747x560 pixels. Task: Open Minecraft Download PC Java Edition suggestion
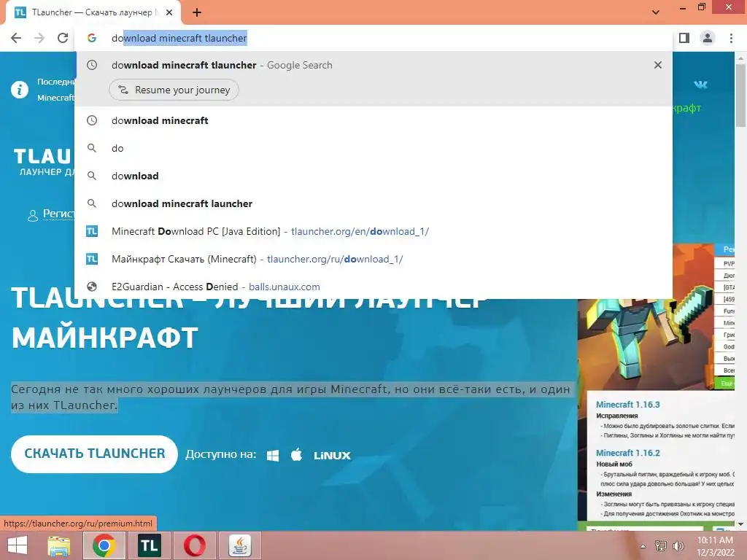click(x=374, y=231)
